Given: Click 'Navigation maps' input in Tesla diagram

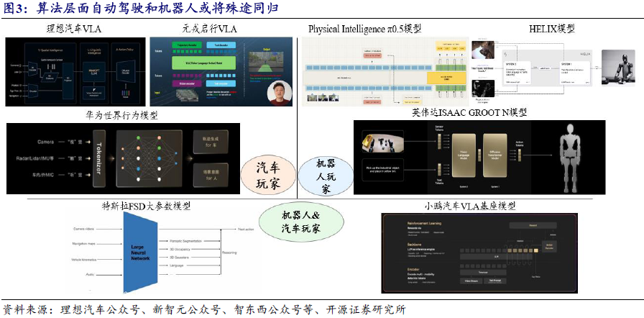Looking at the screenshot, I should coord(84,244).
